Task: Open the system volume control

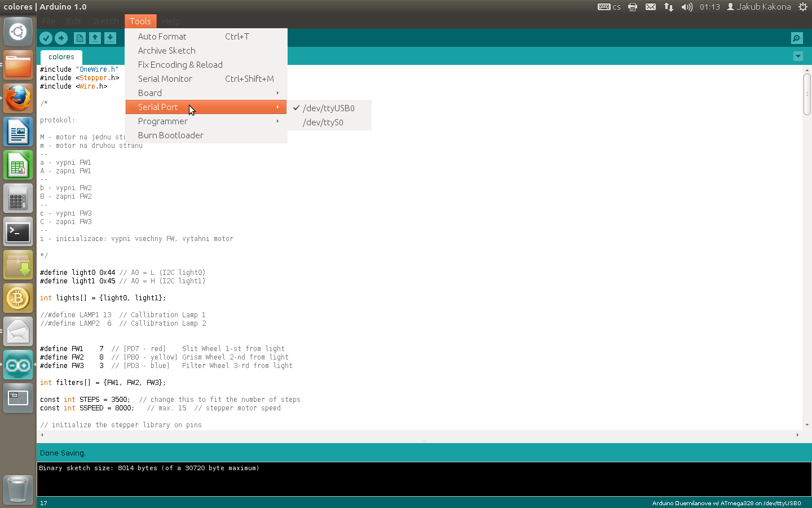Action: [x=686, y=7]
